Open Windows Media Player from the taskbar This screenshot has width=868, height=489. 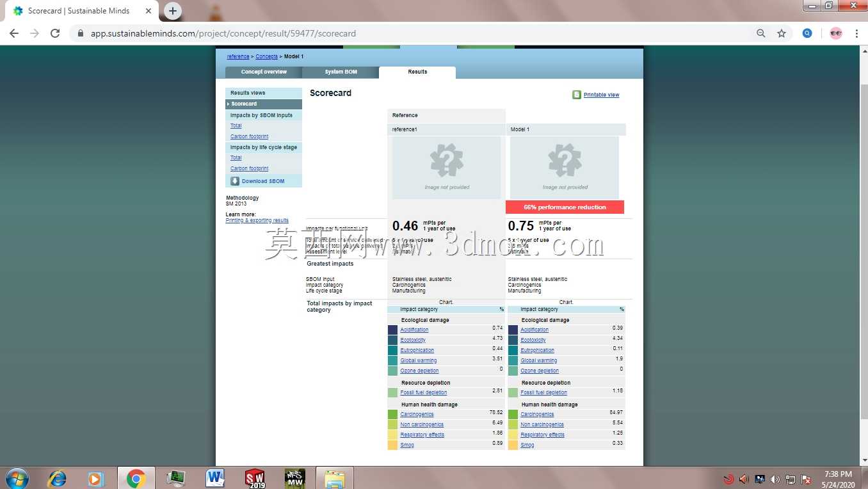point(96,478)
